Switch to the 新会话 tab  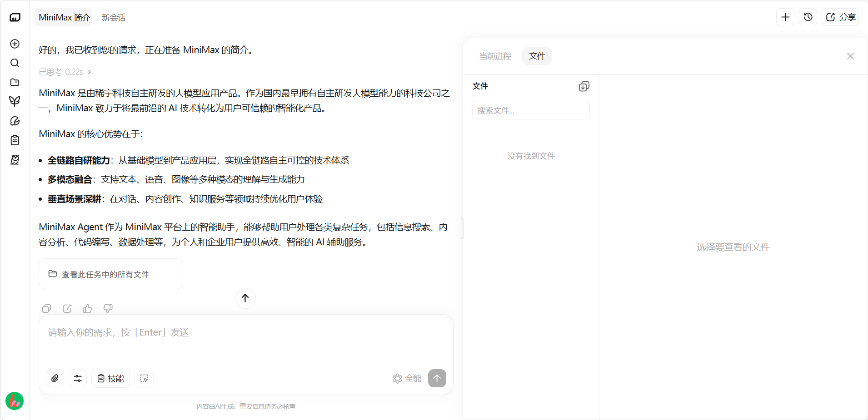click(114, 17)
